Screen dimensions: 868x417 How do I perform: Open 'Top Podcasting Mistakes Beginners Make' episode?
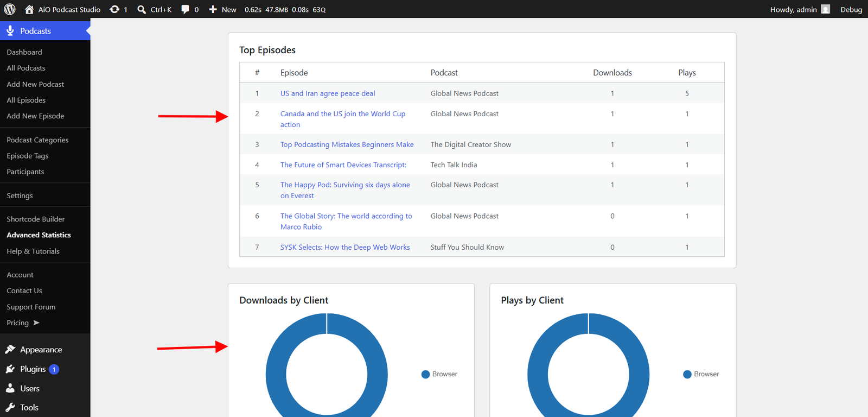[347, 144]
